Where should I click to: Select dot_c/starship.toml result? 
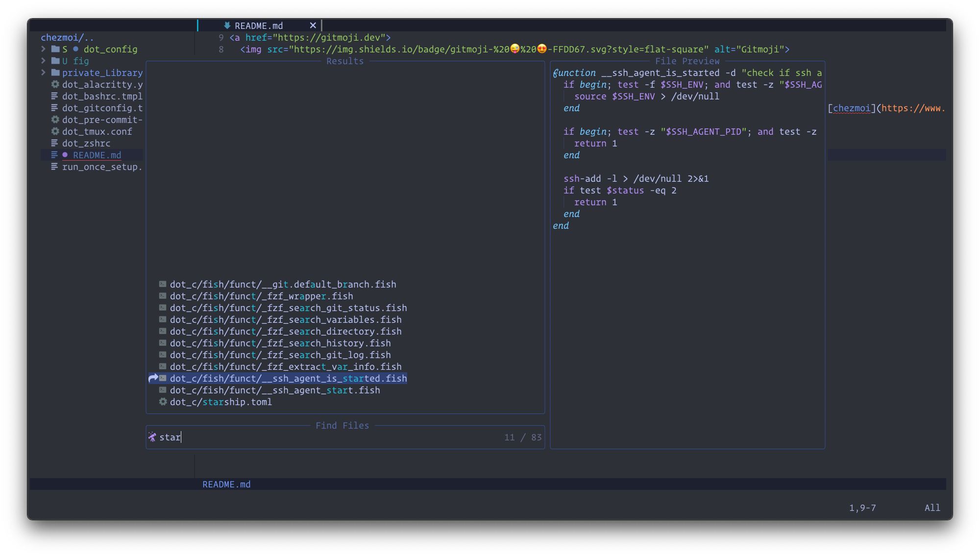click(x=220, y=402)
